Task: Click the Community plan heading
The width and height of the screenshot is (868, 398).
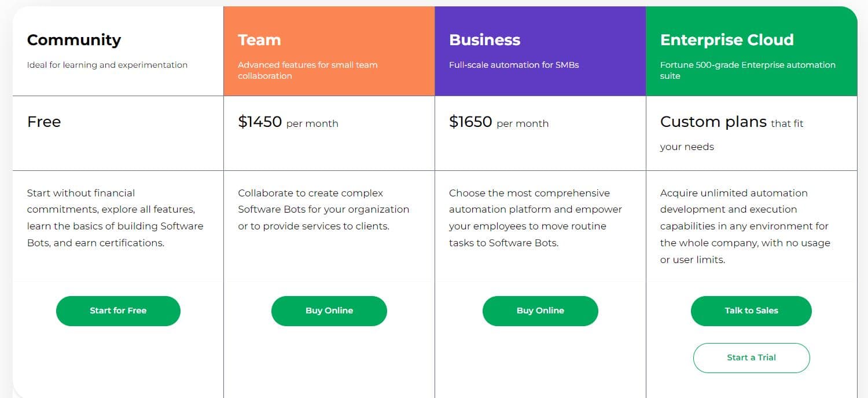Action: 74,40
